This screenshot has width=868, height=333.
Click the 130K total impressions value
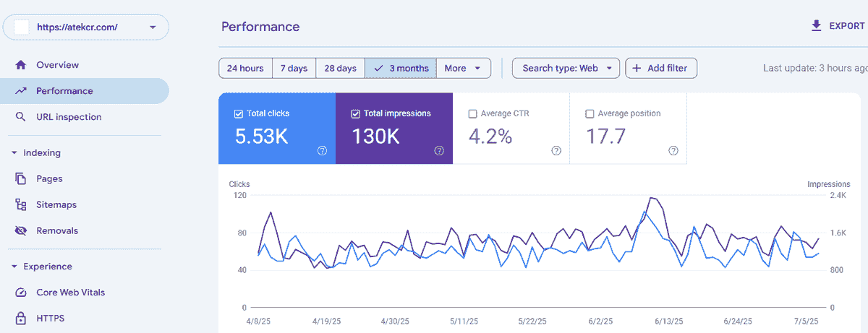(376, 136)
